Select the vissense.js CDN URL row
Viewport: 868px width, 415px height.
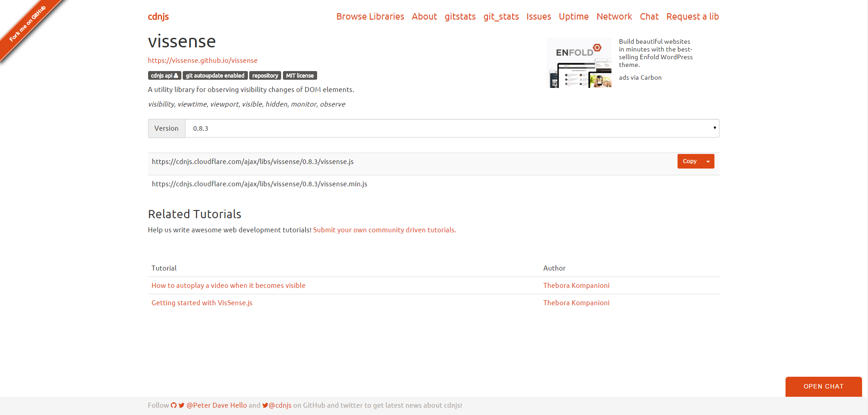(434, 164)
